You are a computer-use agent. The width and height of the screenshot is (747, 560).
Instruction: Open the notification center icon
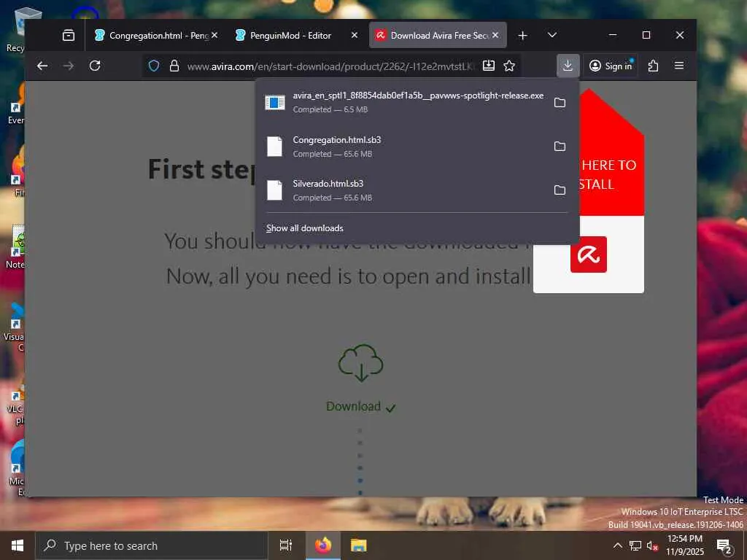pyautogui.click(x=724, y=545)
